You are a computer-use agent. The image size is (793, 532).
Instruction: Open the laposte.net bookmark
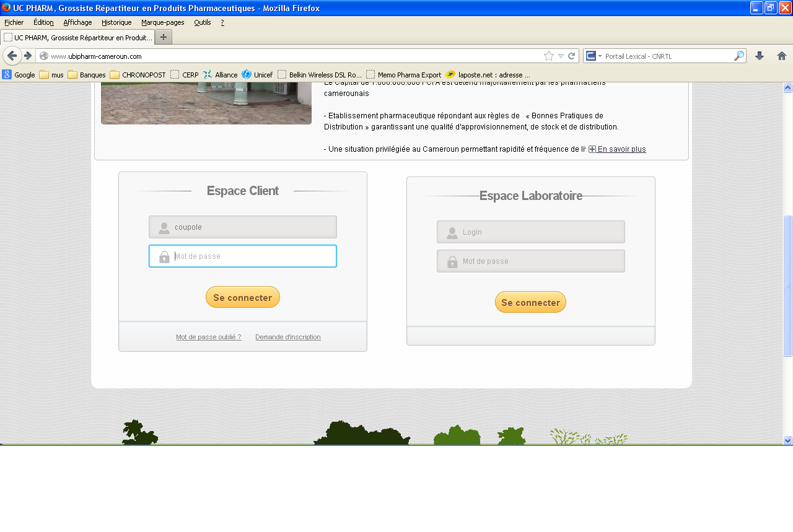pos(488,74)
